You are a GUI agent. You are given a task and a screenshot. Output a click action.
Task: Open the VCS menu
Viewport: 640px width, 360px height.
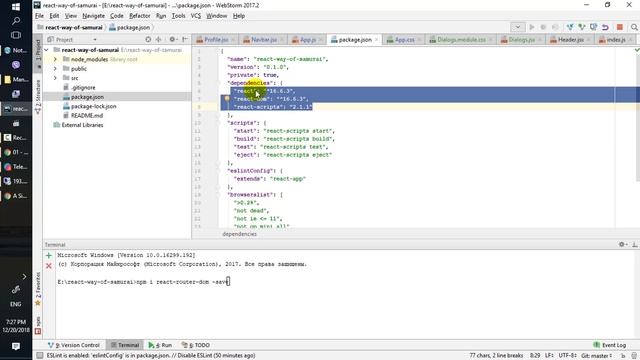[196, 16]
